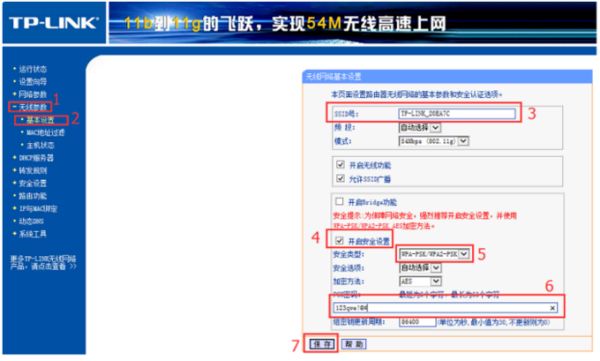Click the TP-LINK logo
600x361 pixels.
[54, 23]
